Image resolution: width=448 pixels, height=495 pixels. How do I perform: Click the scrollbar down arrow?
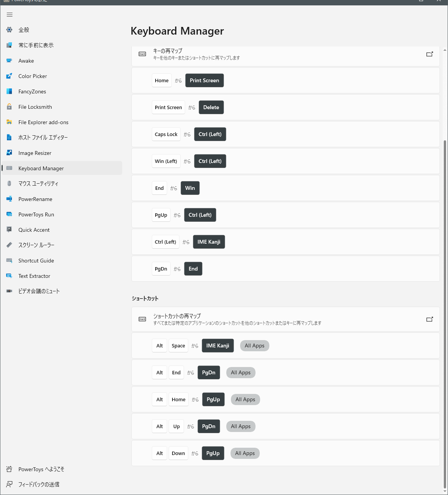click(445, 491)
